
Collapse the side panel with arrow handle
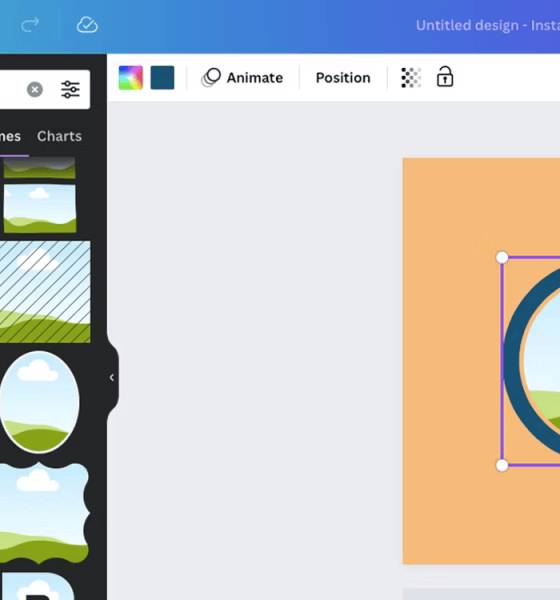click(x=112, y=378)
